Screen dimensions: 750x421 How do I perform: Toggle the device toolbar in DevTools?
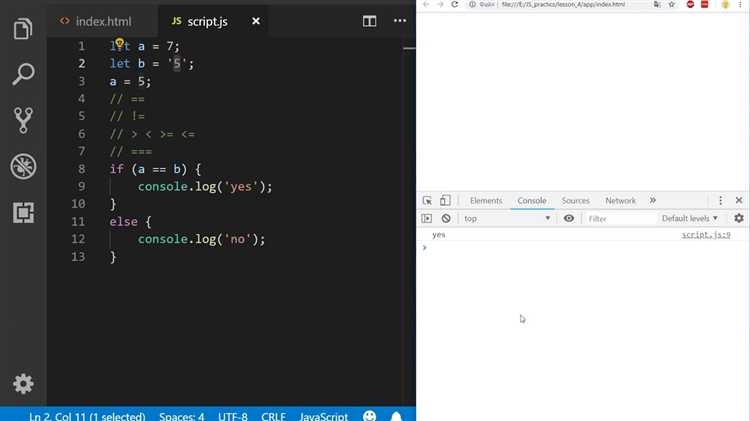[x=445, y=200]
